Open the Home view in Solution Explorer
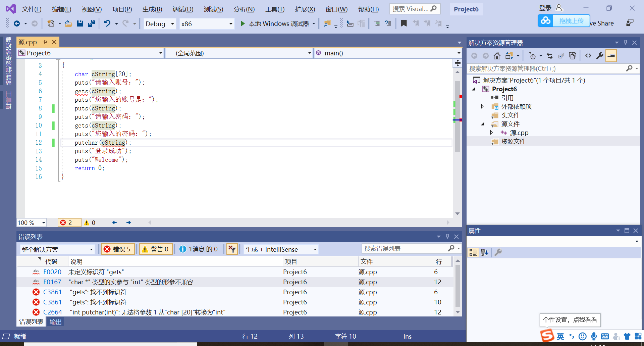The width and height of the screenshot is (644, 346). (x=497, y=56)
